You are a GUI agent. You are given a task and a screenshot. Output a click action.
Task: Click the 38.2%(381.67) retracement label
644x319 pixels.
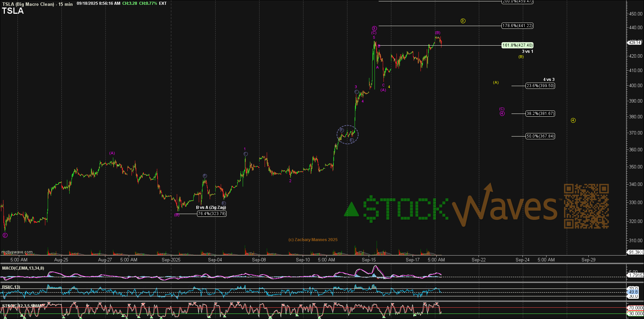click(540, 114)
